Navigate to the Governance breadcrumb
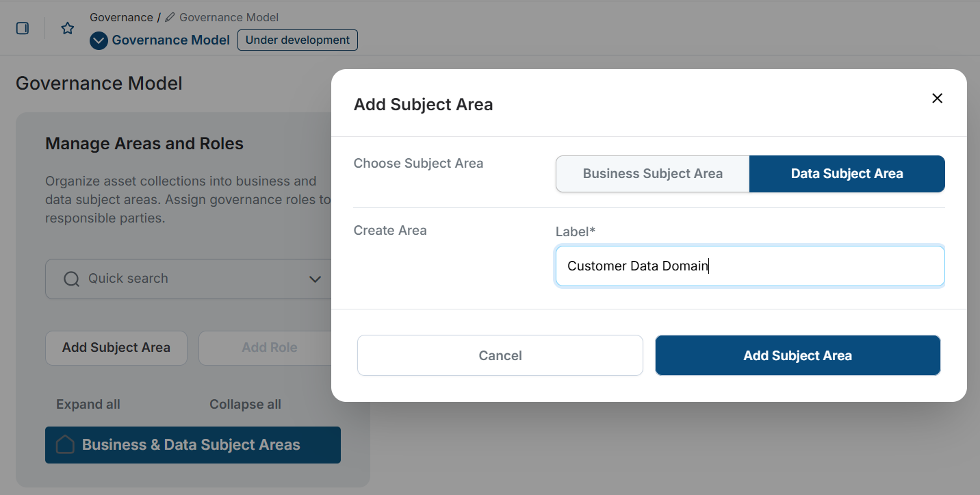 click(x=121, y=16)
